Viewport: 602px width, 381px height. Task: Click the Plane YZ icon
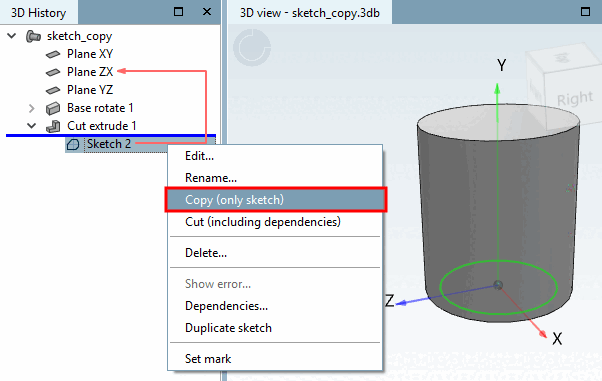pos(53,90)
